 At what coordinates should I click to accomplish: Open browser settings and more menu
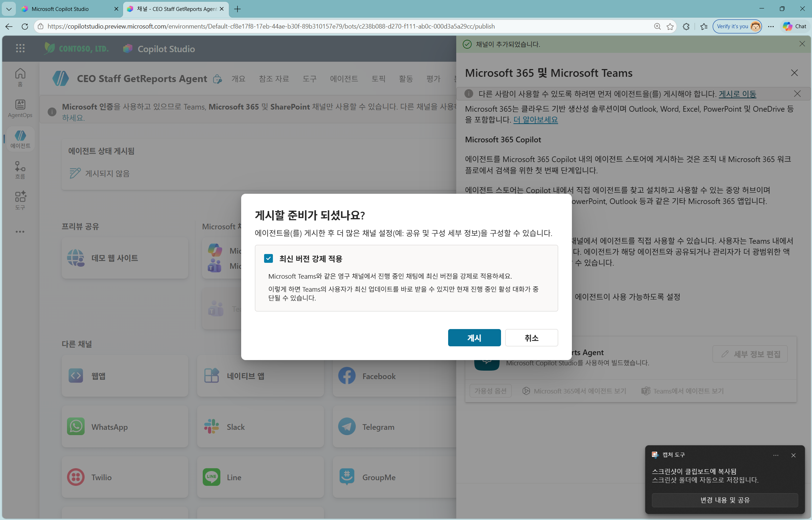pos(771,26)
